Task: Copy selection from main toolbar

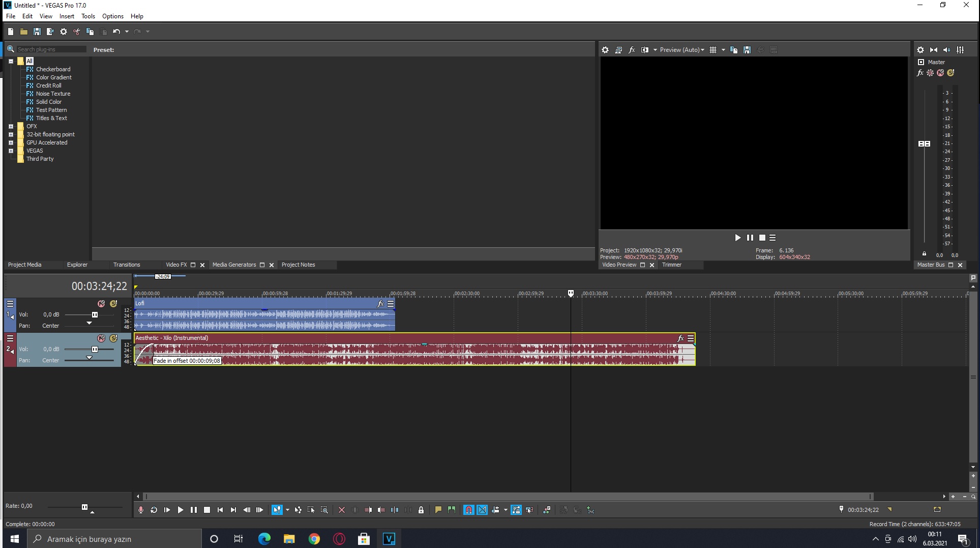Action: click(x=90, y=32)
